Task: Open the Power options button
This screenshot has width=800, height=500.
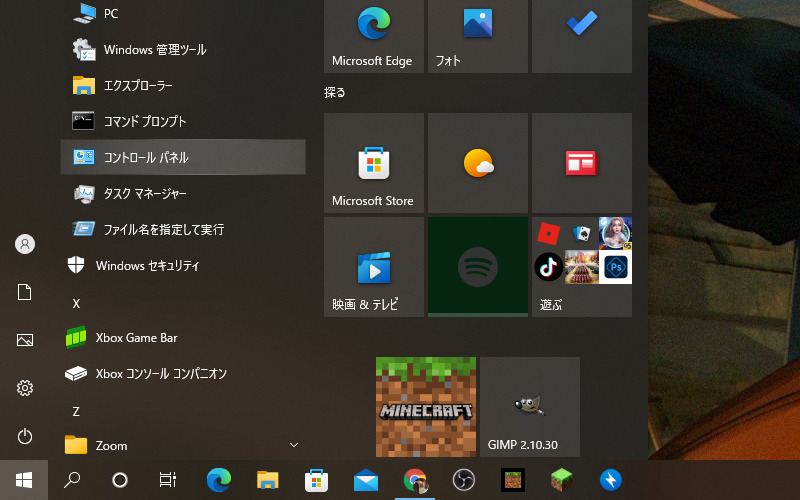Action: pos(24,436)
